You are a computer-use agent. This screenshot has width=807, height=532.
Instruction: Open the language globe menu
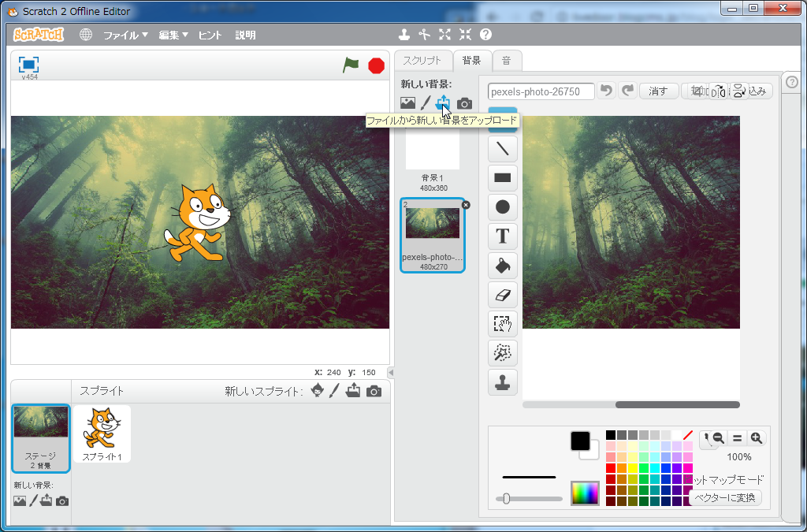pos(86,35)
